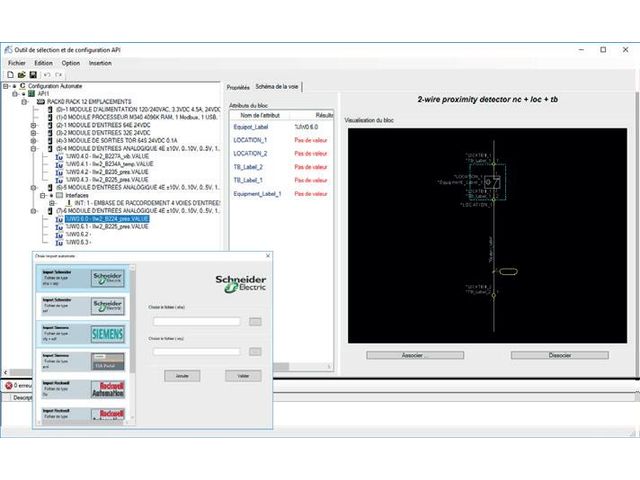Open the Fichier menu
640x480 pixels.
[17, 63]
